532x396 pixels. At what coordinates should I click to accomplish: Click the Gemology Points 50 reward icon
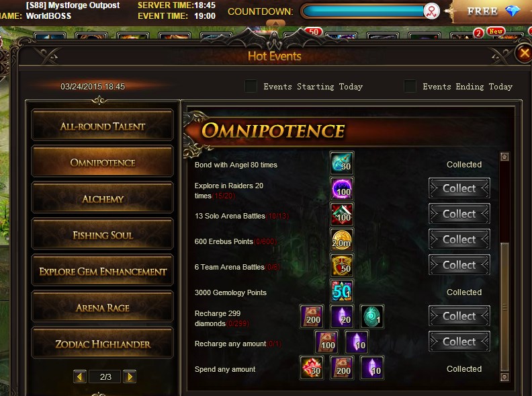point(342,291)
